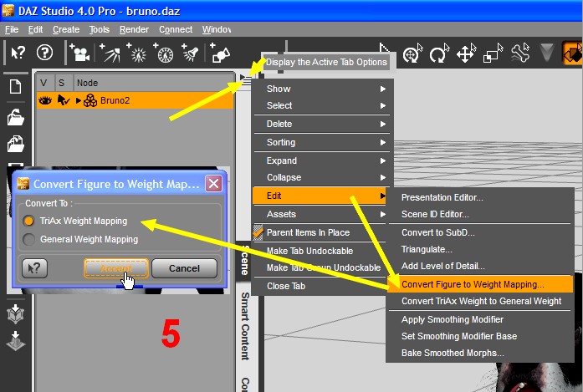Click dialog's What's This help button

(x=34, y=268)
